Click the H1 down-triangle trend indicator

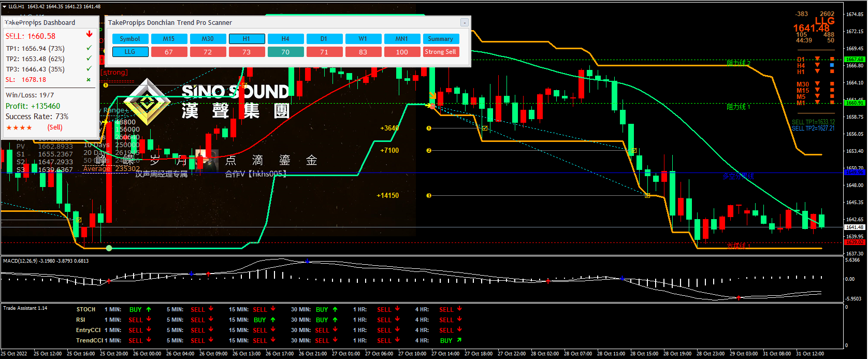[x=817, y=71]
